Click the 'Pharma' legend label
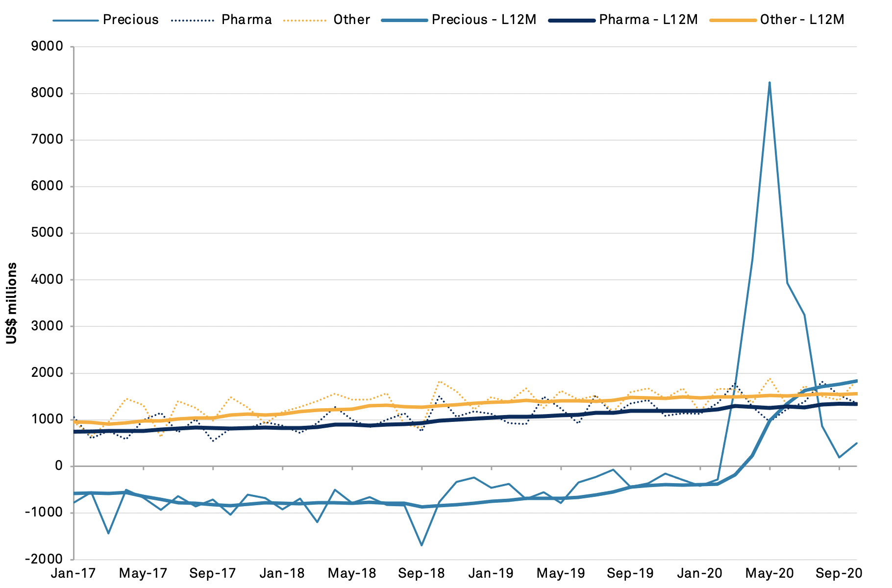 coord(247,20)
